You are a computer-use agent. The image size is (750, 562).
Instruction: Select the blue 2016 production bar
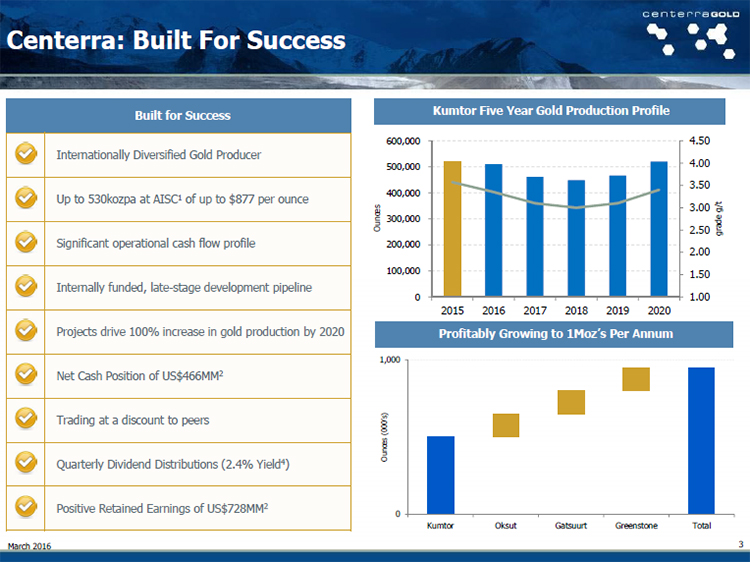(494, 230)
